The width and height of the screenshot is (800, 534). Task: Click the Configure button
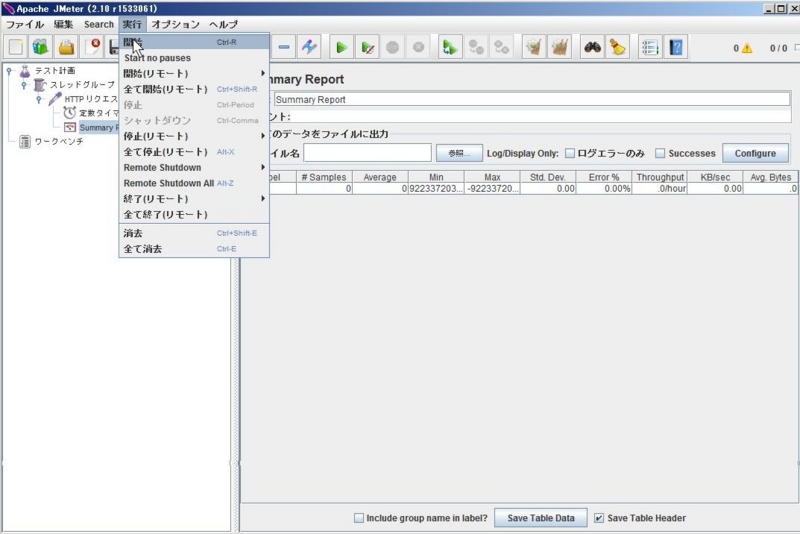coord(755,153)
